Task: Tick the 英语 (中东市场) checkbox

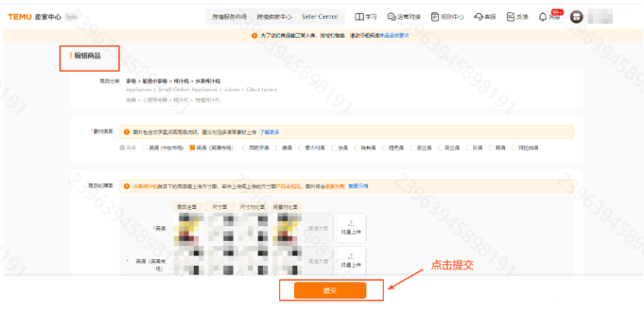Action: (x=145, y=148)
